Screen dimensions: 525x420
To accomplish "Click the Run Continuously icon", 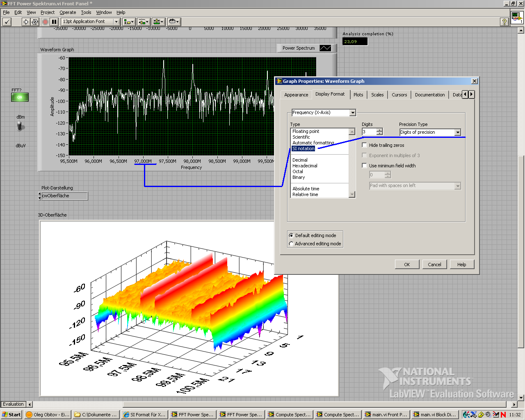I will point(35,22).
